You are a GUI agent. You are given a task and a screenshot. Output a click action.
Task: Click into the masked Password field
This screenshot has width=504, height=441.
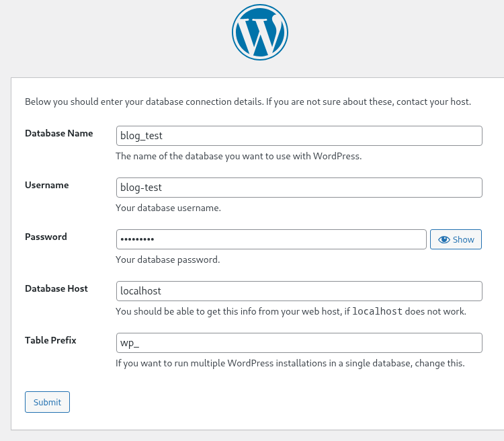click(x=271, y=239)
